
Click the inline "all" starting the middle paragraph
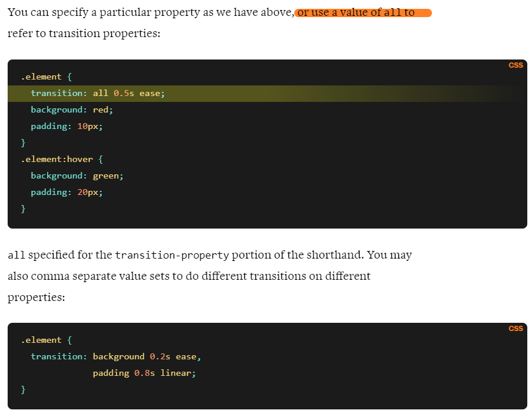16,255
